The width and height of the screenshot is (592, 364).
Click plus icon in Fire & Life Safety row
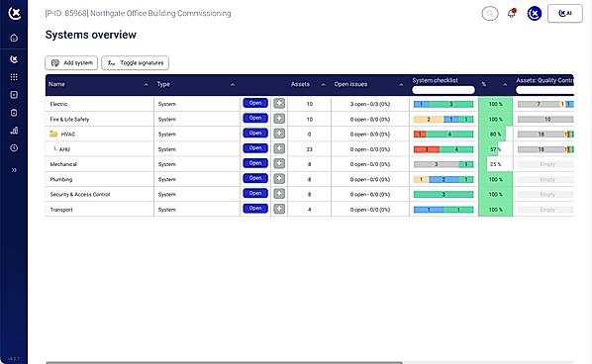(279, 118)
